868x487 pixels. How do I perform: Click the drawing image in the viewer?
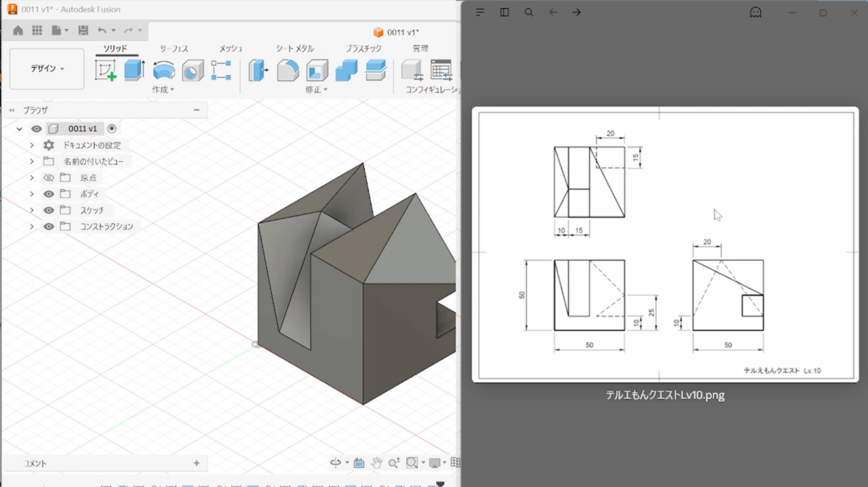point(665,245)
